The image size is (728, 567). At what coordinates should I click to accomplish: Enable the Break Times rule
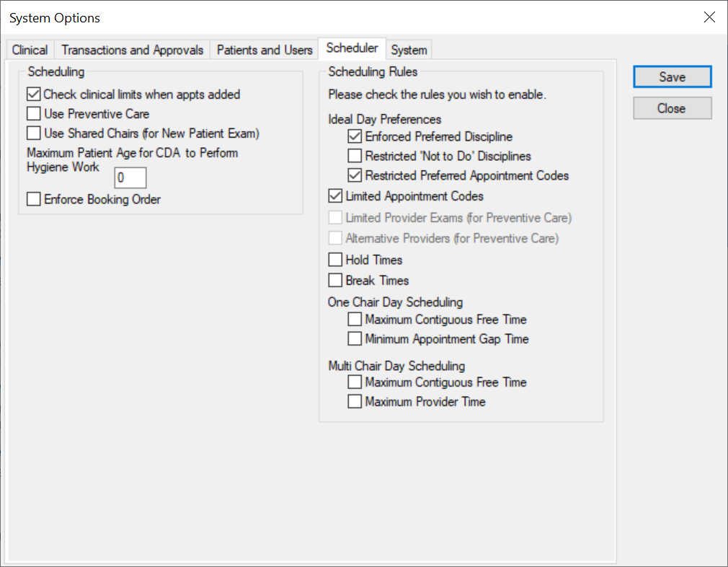tap(334, 281)
